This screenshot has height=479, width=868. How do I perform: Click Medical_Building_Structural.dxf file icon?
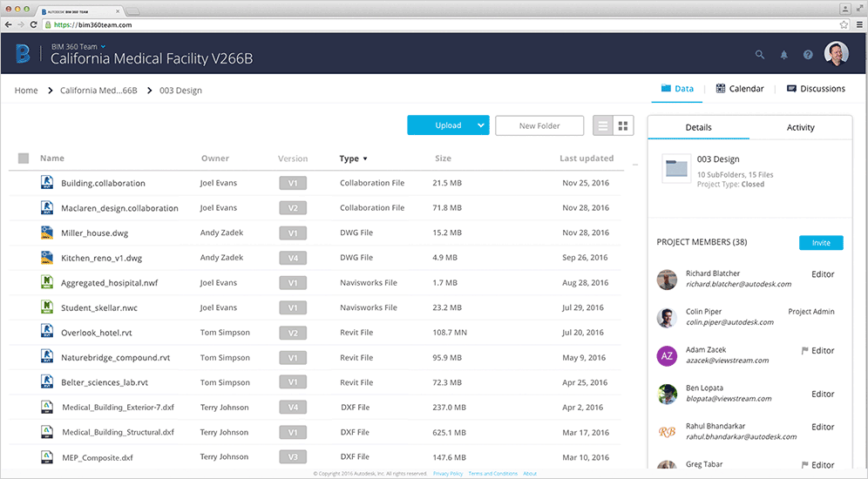(x=47, y=432)
